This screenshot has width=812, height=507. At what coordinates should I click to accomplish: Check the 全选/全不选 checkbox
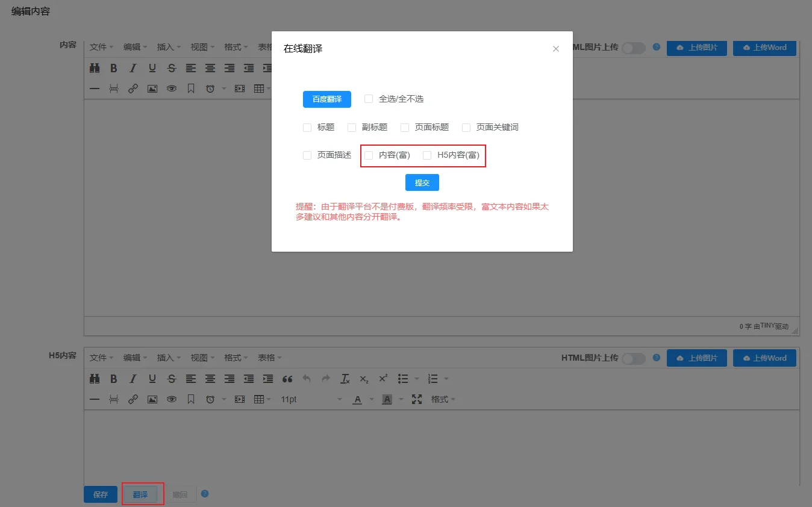click(x=369, y=99)
